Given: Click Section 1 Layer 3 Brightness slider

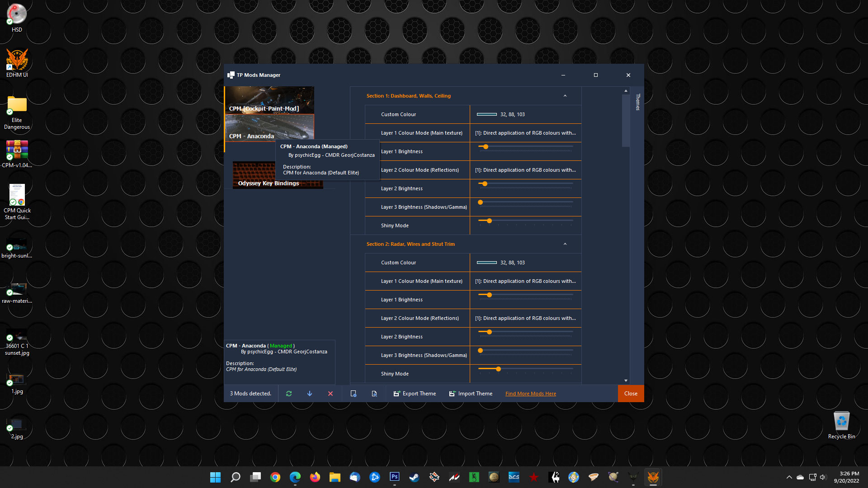Looking at the screenshot, I should tap(525, 202).
